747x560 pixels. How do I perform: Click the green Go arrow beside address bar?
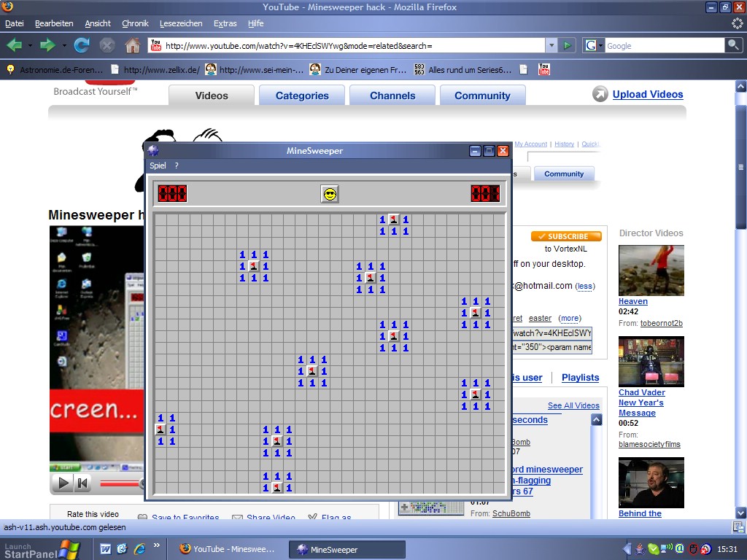click(x=568, y=45)
